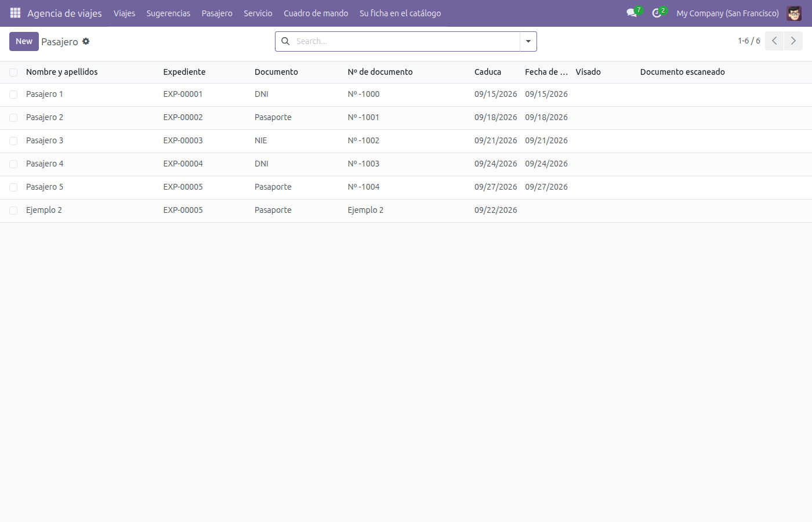812x522 pixels.
Task: Sort by Caduca column header
Action: [488, 72]
